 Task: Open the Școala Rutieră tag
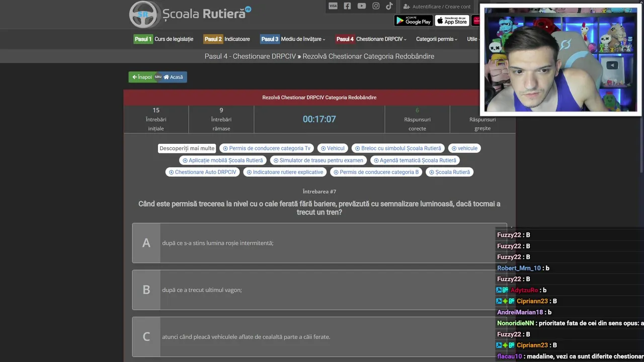(x=449, y=172)
